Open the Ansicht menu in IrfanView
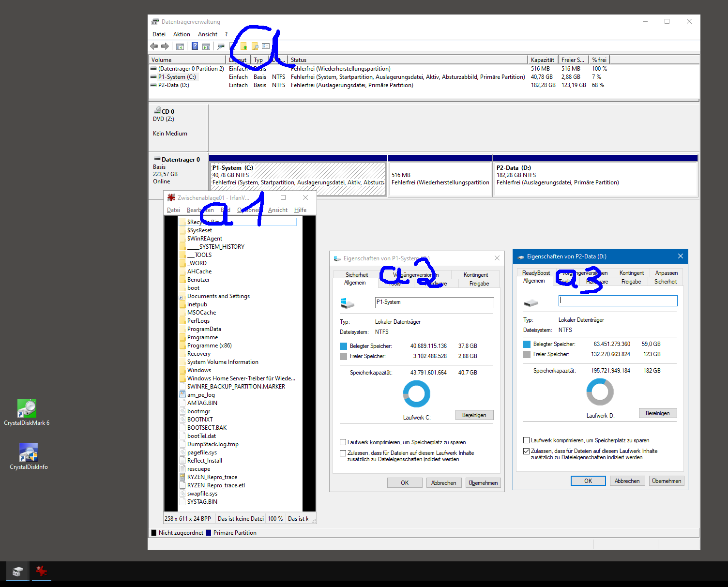728x587 pixels. [278, 210]
